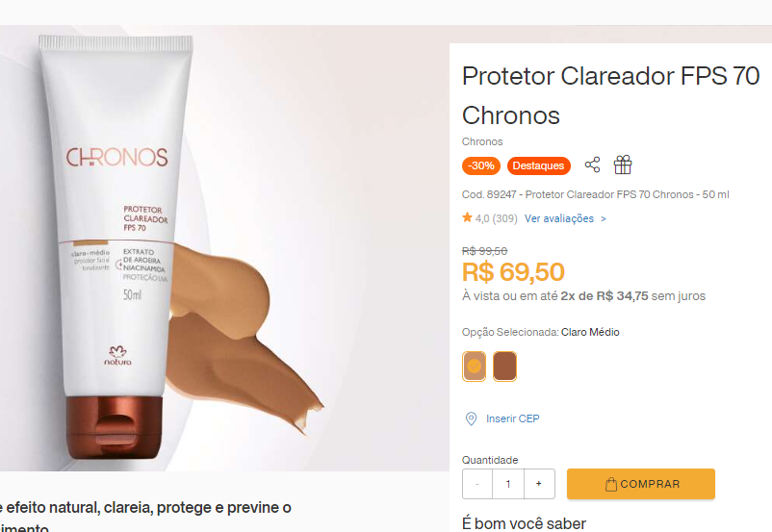Click the Chronos brand link under title
Viewport: 772px width, 532px height.
482,141
